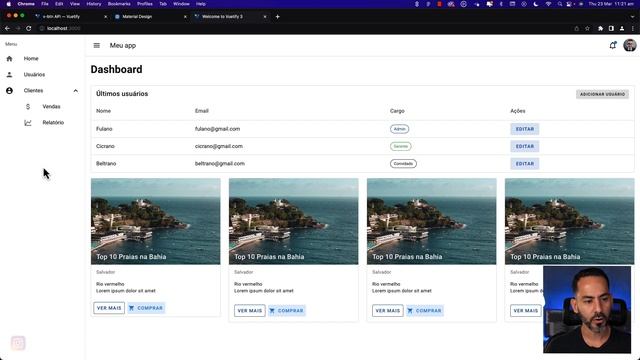The height and width of the screenshot is (360, 640).
Task: Click the Home house icon in sidebar
Action: (9, 59)
